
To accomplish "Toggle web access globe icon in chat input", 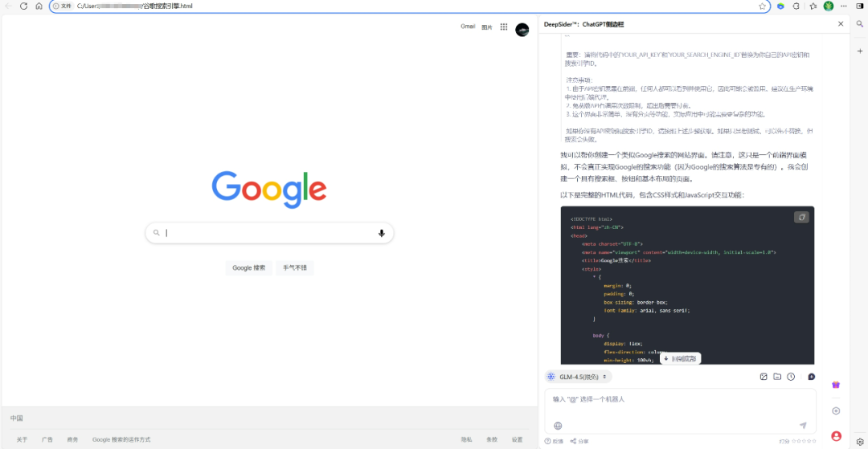I will (x=558, y=426).
